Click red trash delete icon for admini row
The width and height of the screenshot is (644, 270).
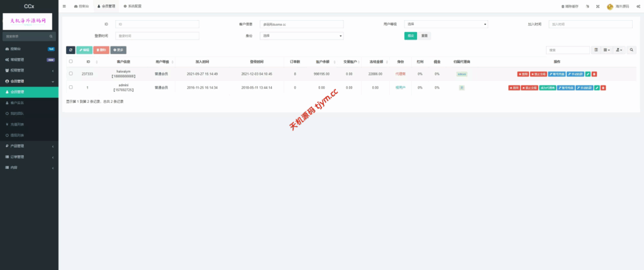602,88
